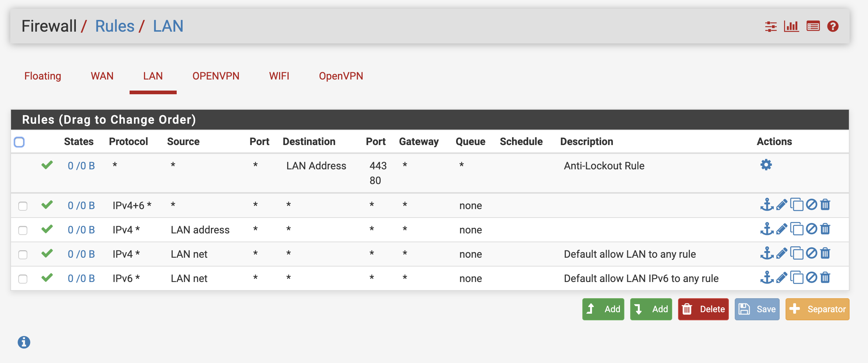Copy the LAN address source rule

point(797,229)
